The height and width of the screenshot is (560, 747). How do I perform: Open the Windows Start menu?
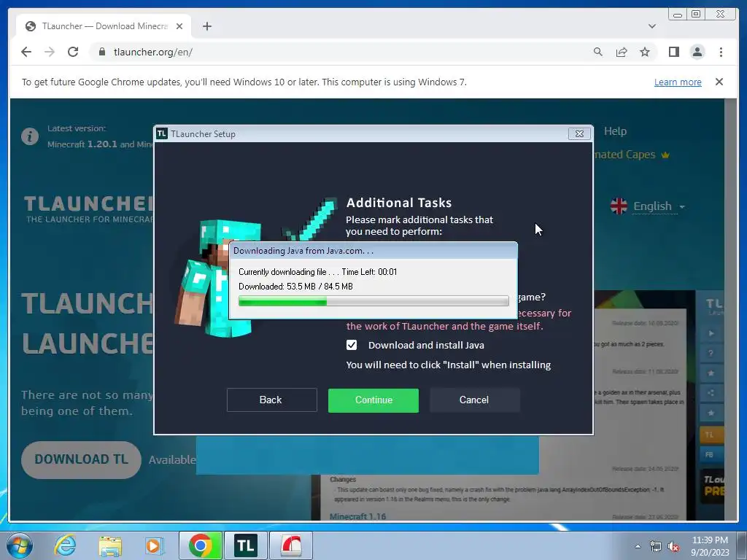click(19, 545)
